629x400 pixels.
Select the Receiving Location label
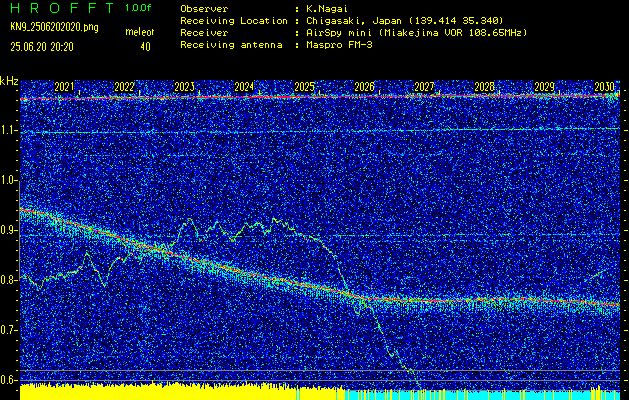(234, 21)
